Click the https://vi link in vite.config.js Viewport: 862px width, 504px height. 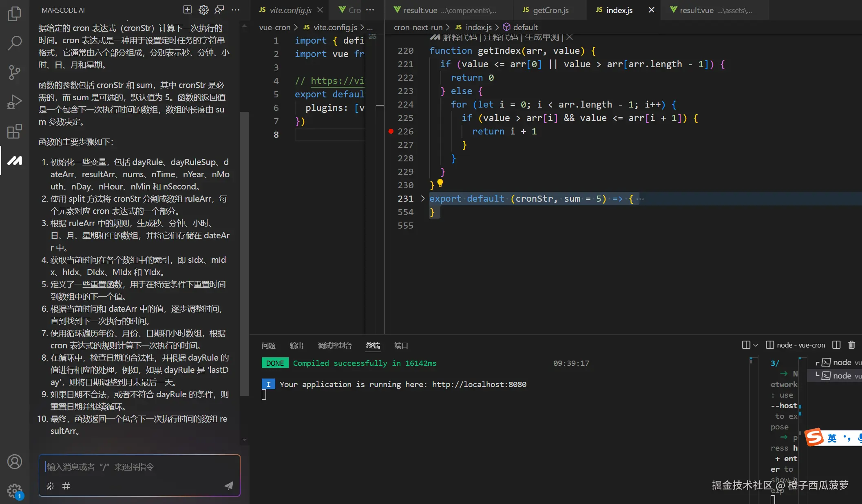coord(337,81)
